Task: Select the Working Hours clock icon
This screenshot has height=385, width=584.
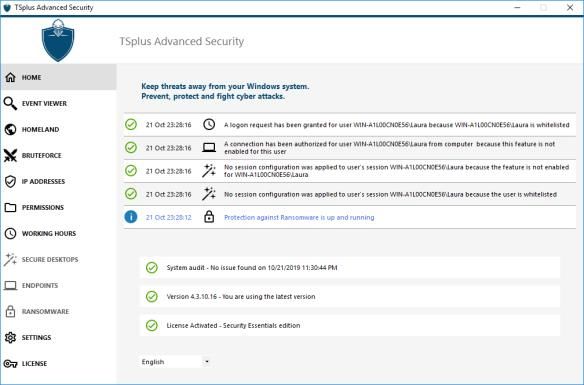Action: 10,233
